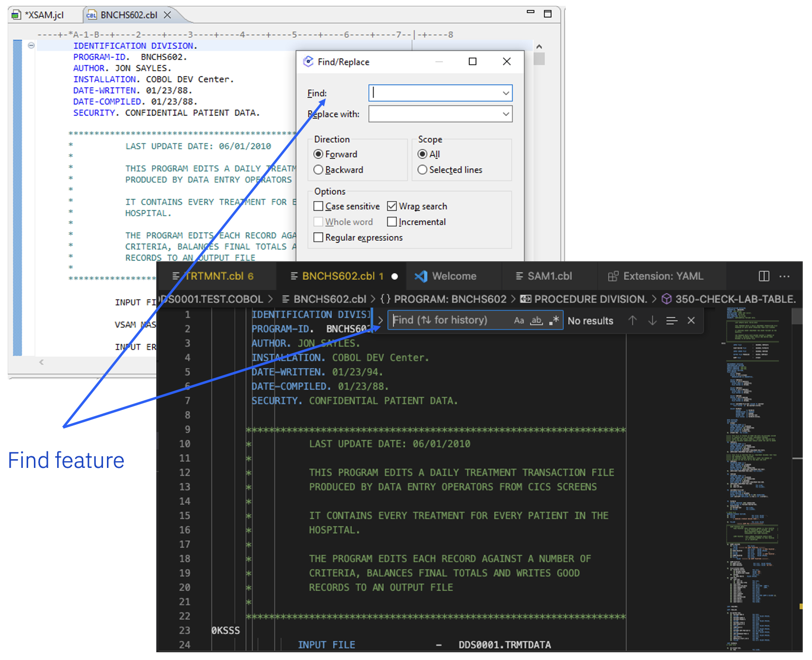Toggle Match Case in the find widget

coord(519,320)
